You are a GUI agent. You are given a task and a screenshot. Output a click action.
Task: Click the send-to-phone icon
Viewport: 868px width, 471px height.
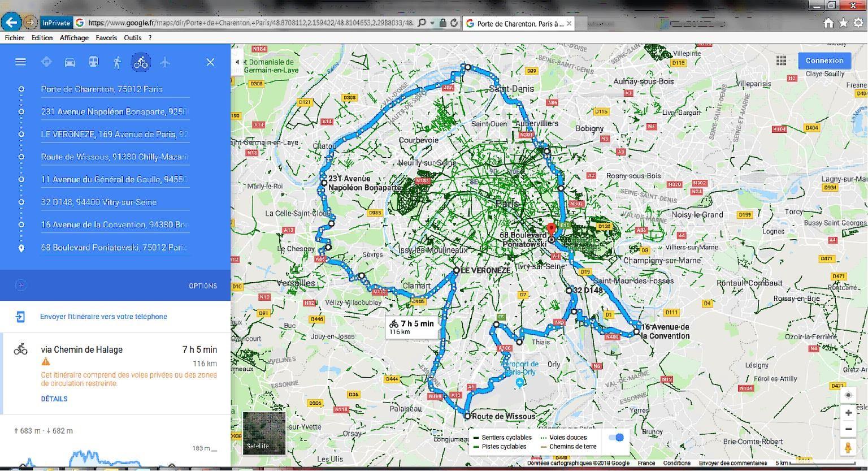[20, 317]
